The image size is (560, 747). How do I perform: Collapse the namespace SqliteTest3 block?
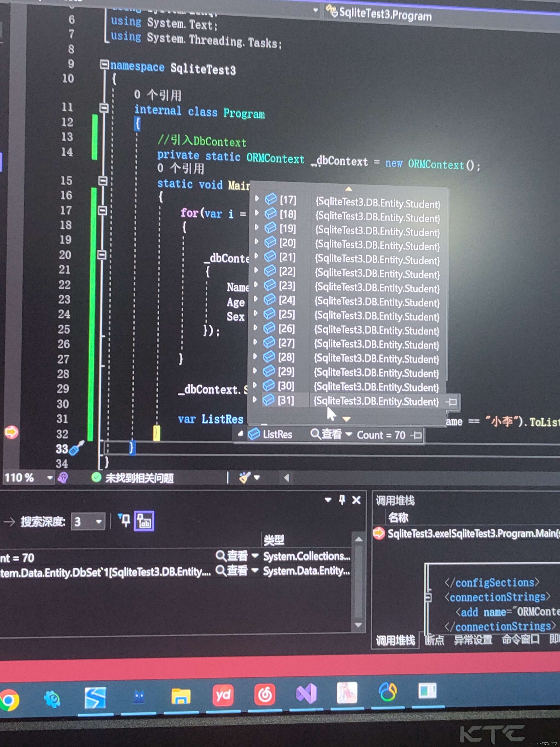click(104, 64)
